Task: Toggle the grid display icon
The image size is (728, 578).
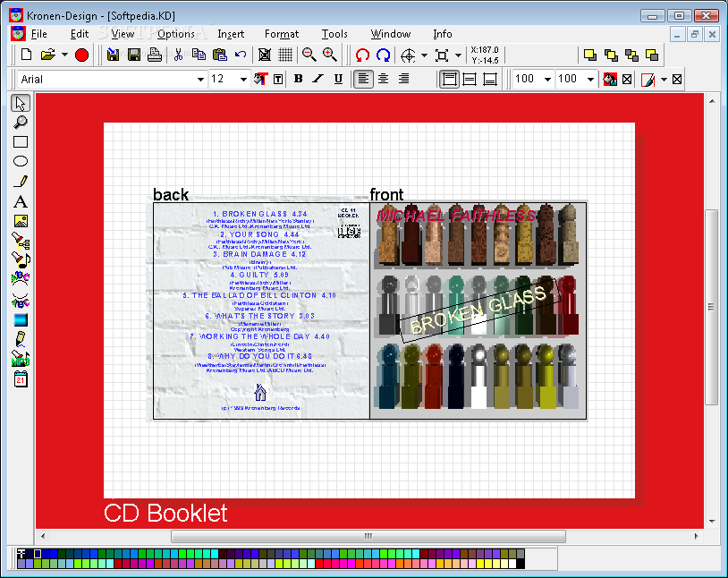Action: (x=285, y=55)
